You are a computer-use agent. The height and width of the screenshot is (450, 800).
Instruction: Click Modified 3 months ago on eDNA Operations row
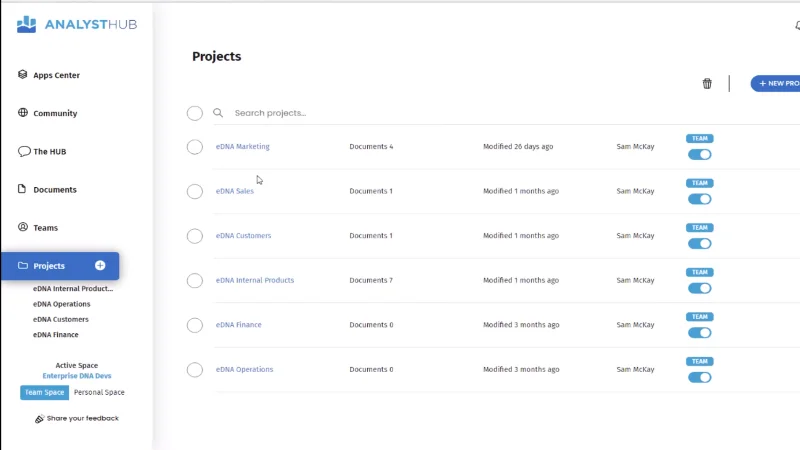pos(521,369)
